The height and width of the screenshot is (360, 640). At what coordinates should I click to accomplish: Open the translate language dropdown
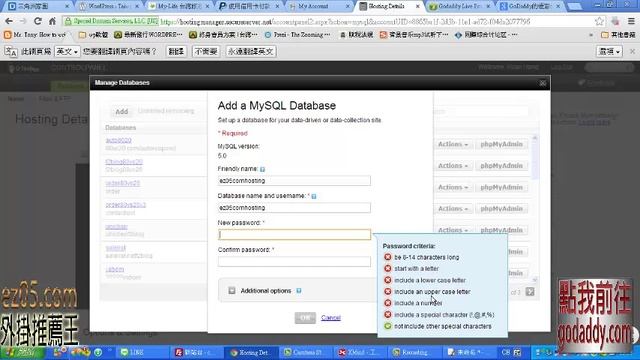pos(67,51)
